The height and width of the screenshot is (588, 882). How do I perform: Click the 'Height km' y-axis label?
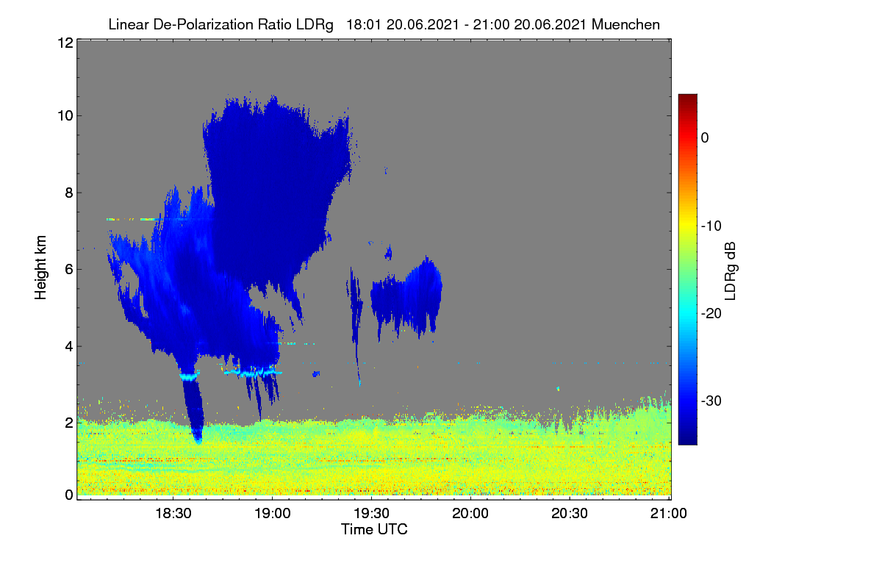tap(41, 269)
